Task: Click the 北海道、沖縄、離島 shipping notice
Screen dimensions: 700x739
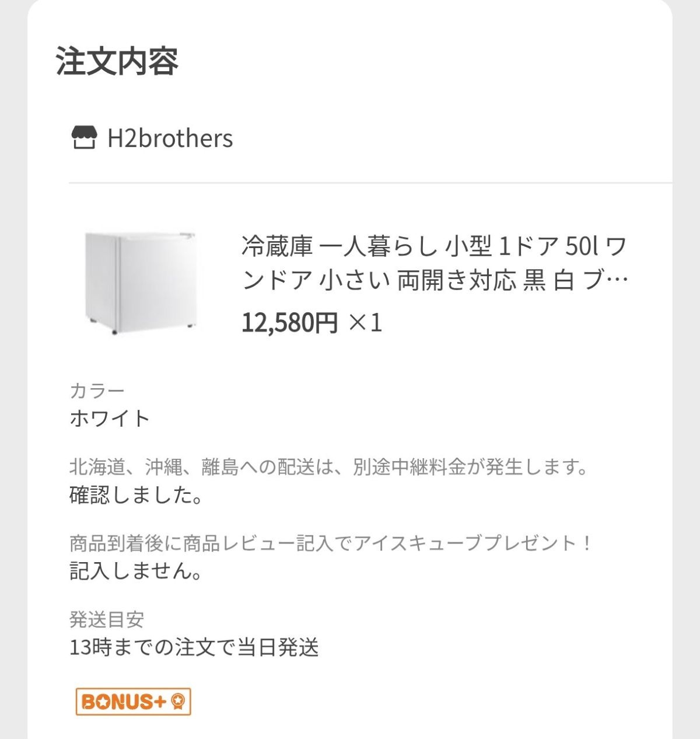Action: pyautogui.click(x=329, y=467)
